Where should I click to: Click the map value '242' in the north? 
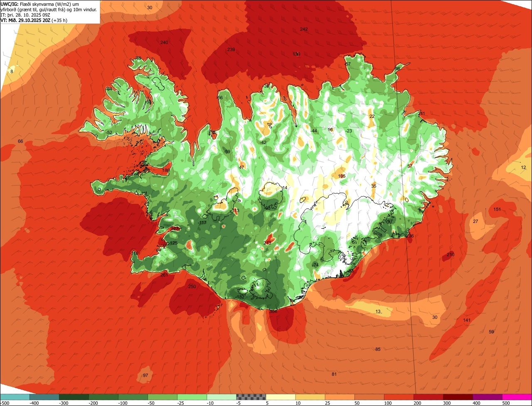point(304,29)
